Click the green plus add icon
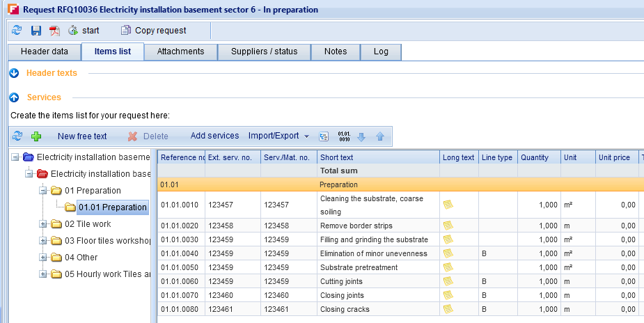The height and width of the screenshot is (323, 644). click(x=36, y=136)
